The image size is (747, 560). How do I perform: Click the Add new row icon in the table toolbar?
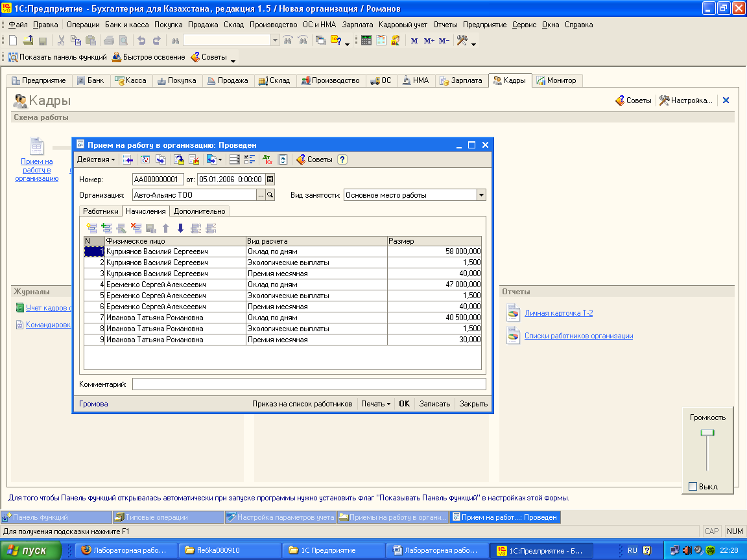tap(91, 228)
